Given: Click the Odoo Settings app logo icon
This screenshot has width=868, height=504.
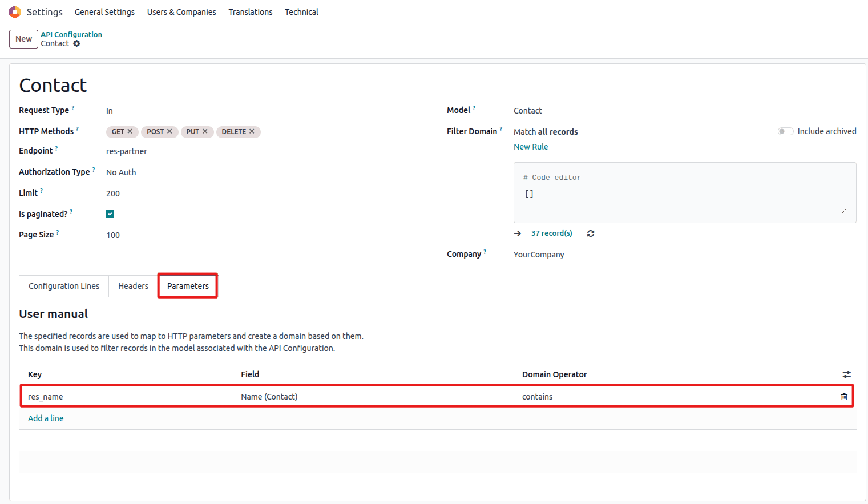Looking at the screenshot, I should tap(15, 12).
